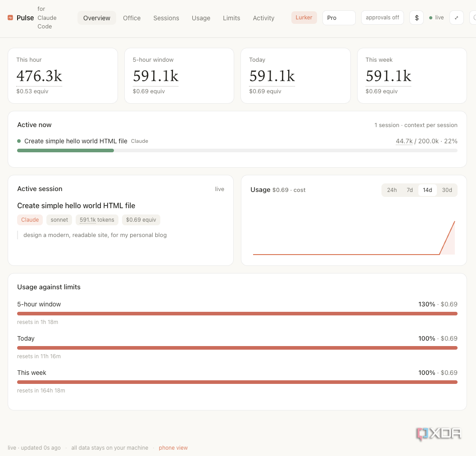
Task: Select the 24h usage range
Action: [392, 190]
